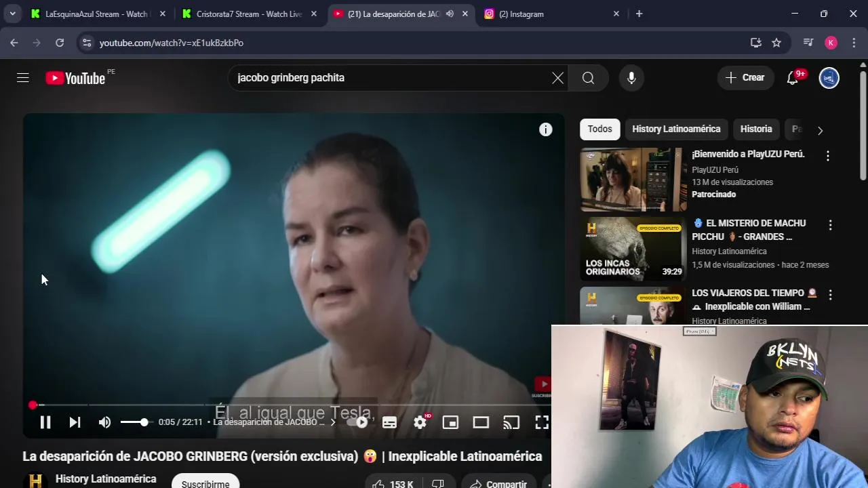Screen dimensions: 868x488
Task: Pause the video playback
Action: 45,422
